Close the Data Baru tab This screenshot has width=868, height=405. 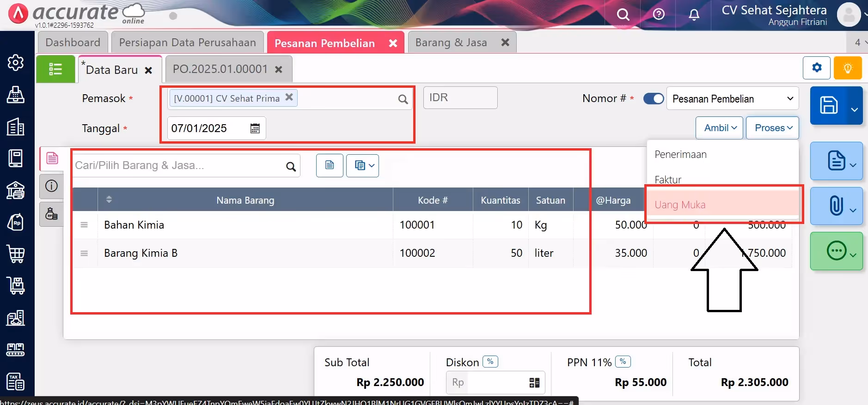point(148,70)
